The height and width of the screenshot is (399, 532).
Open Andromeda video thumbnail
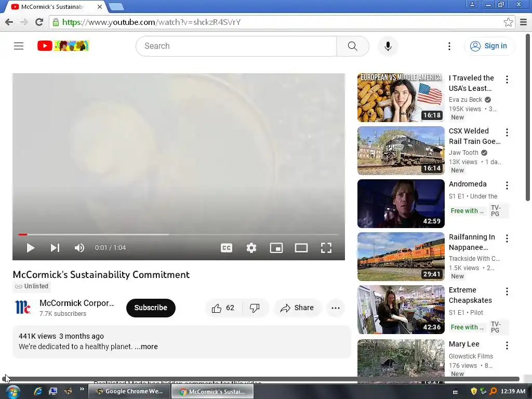401,204
